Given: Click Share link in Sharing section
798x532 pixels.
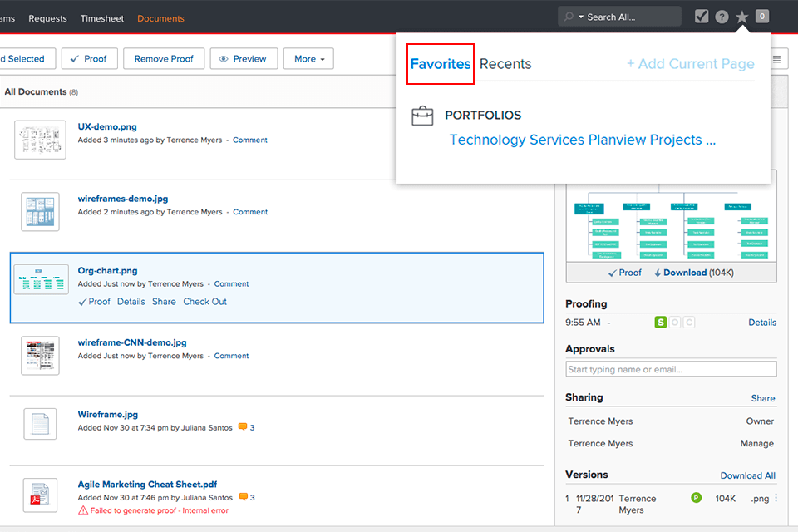Looking at the screenshot, I should point(763,398).
